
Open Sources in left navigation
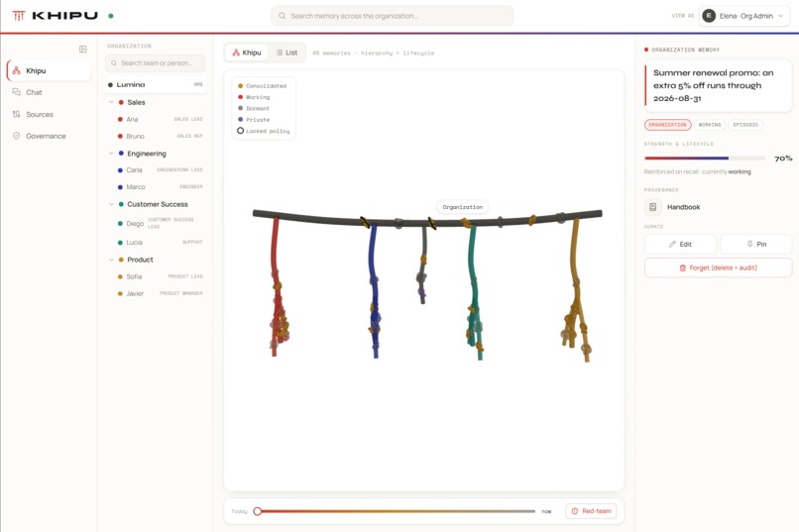tap(49, 115)
